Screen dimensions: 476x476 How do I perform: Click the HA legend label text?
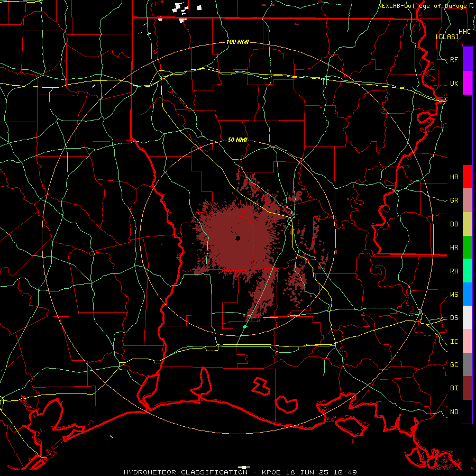pyautogui.click(x=454, y=177)
